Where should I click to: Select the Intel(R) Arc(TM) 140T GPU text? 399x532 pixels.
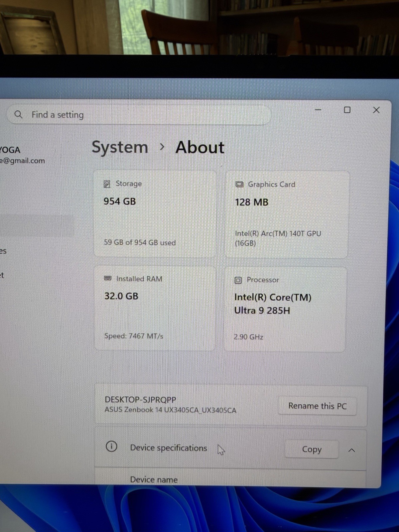[278, 238]
